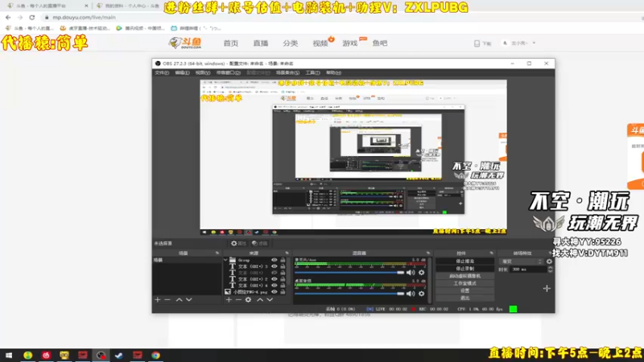Viewport: 644px width, 362px height.
Task: Open source properties gear in Sources panel
Action: [248, 299]
